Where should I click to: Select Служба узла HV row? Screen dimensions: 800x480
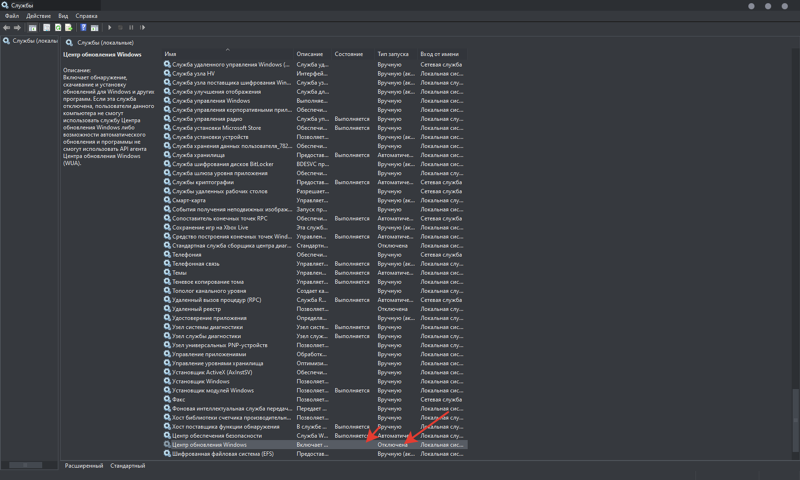(315, 73)
